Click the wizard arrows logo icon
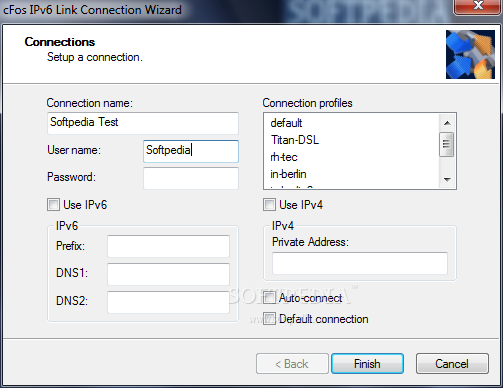This screenshot has height=388, width=503. click(470, 54)
